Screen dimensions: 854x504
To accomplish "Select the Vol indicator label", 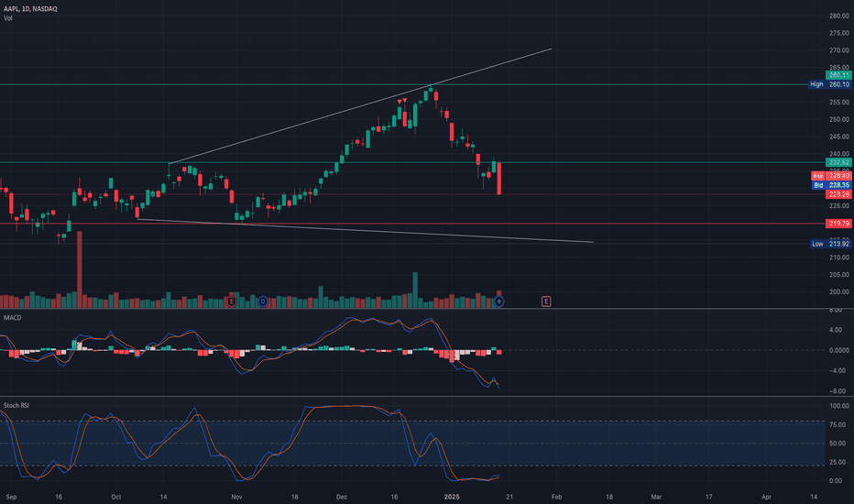I will pyautogui.click(x=8, y=18).
